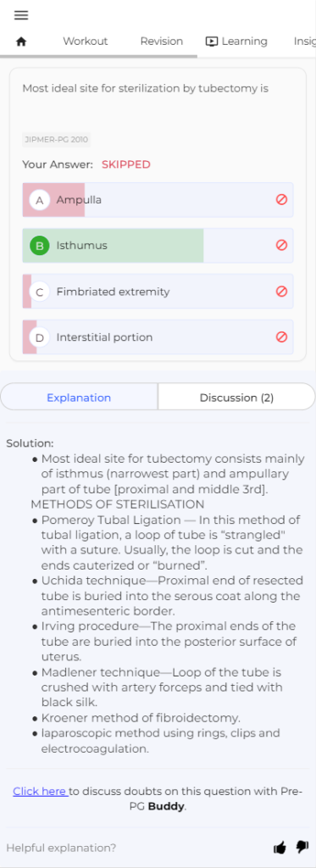Go to the home icon tab
Screen dimensions: 316x868
tap(21, 42)
